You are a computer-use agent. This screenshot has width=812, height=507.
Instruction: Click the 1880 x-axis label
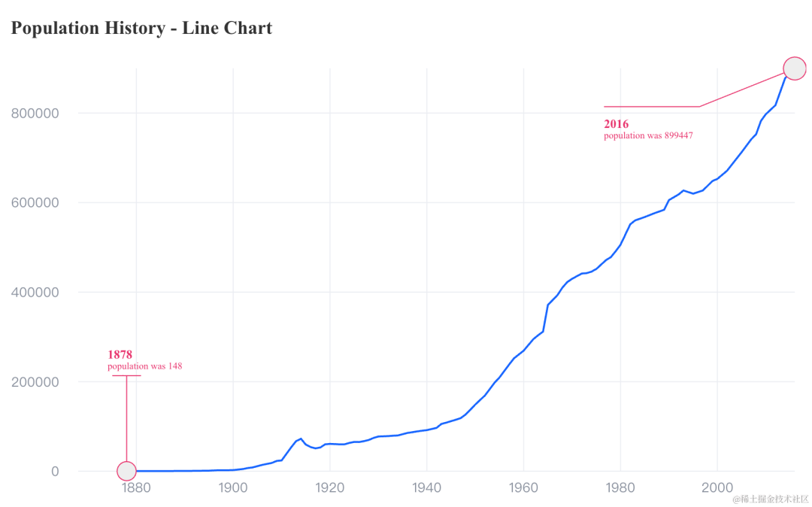click(x=136, y=488)
